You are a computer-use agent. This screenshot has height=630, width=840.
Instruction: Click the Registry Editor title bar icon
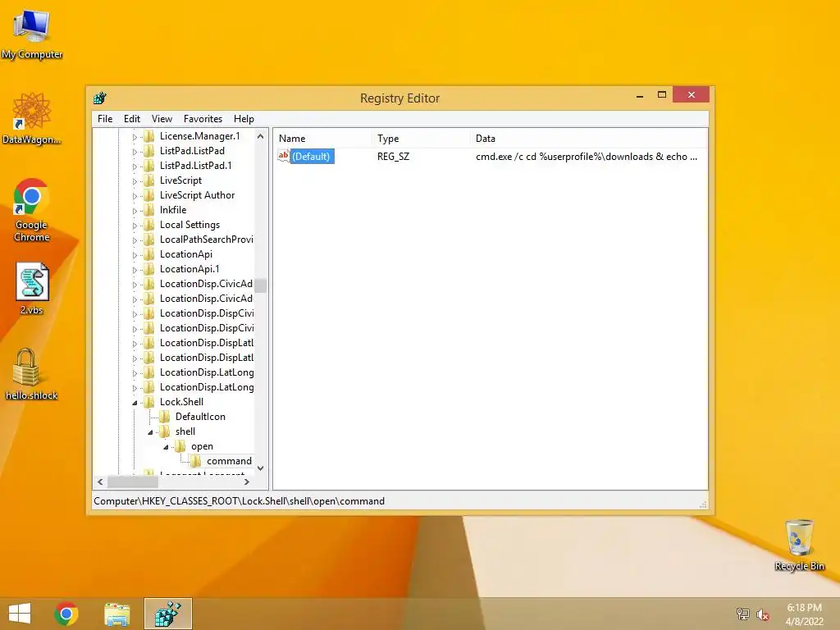click(100, 98)
